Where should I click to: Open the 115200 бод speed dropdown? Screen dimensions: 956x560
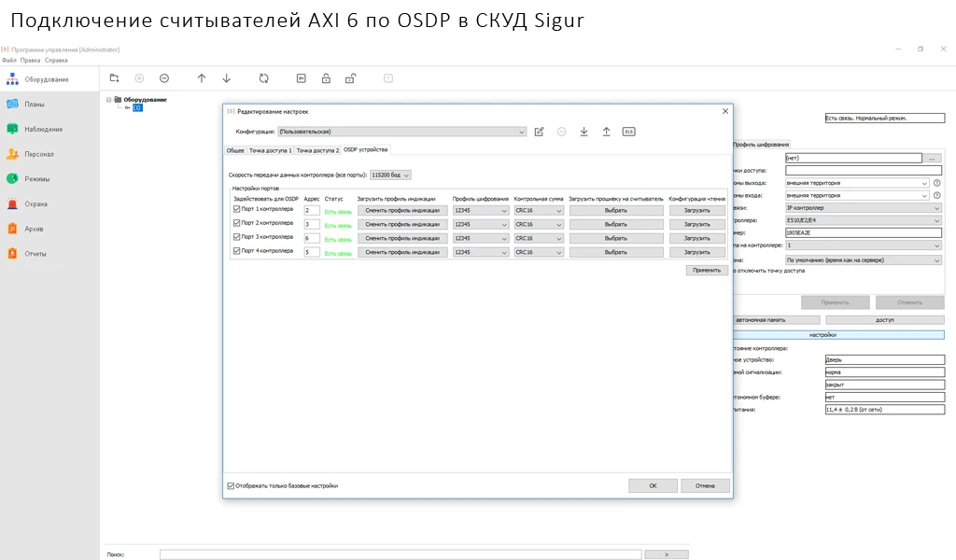[x=390, y=175]
